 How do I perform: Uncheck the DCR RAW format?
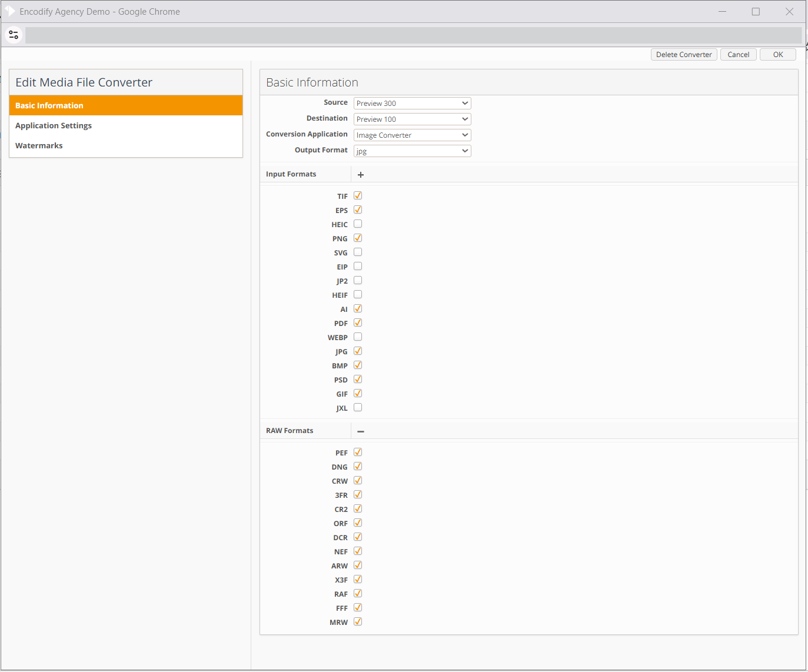tap(358, 537)
